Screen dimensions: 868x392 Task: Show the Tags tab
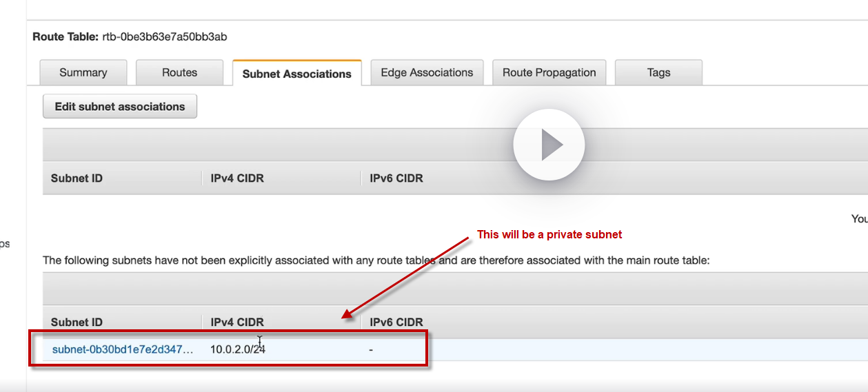(x=658, y=72)
